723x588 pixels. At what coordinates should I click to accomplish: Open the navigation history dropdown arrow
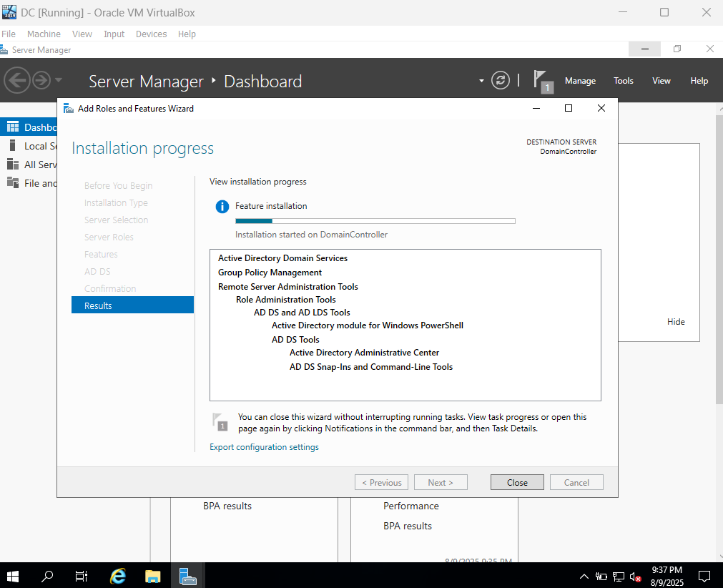click(59, 80)
